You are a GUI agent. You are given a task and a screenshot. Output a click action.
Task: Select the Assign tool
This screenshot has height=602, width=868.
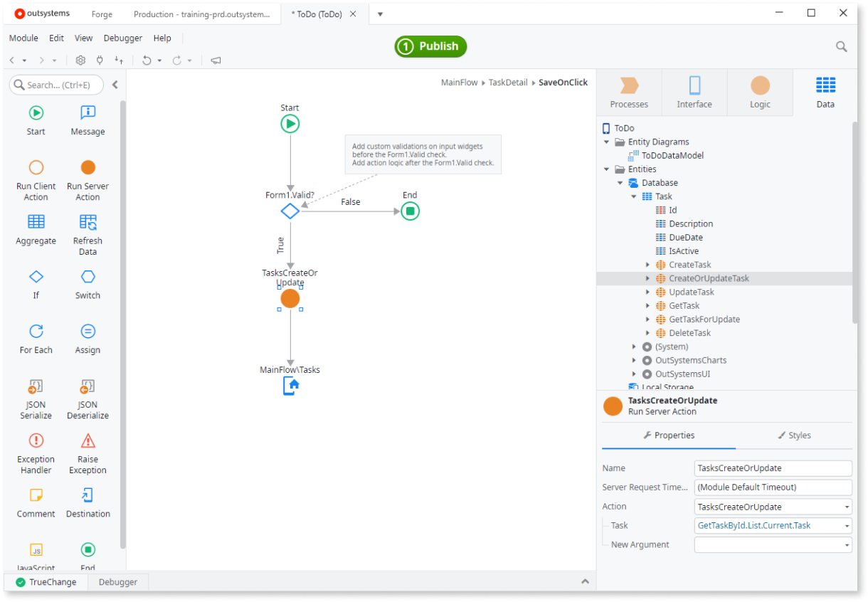(x=87, y=334)
